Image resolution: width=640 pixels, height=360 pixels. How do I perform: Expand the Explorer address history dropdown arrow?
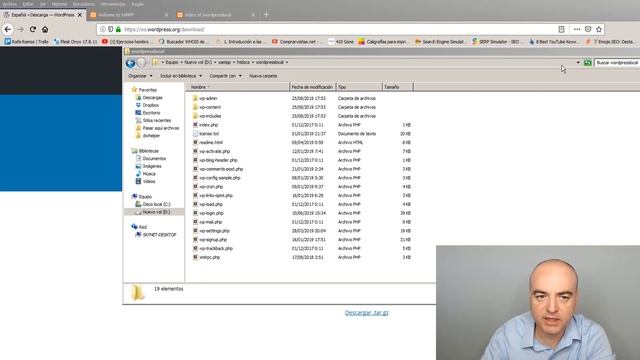tap(578, 62)
